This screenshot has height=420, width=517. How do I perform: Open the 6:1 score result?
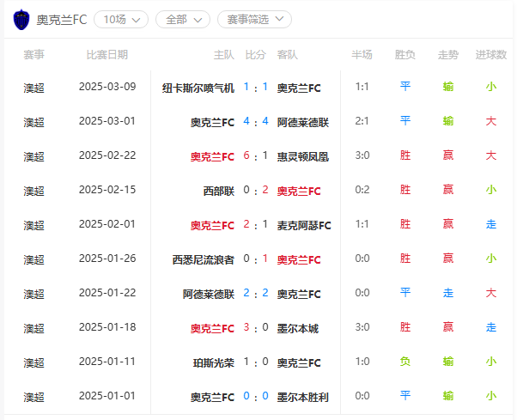tap(256, 155)
